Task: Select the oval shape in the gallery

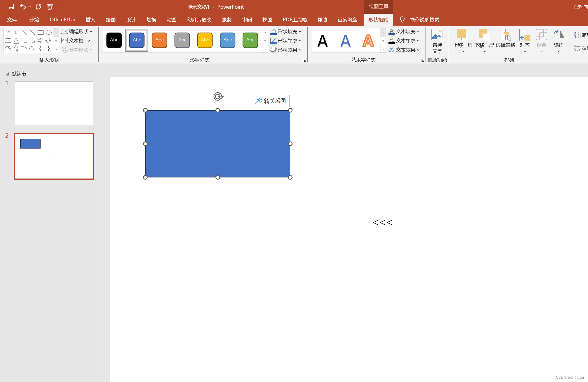Action: tap(49, 32)
